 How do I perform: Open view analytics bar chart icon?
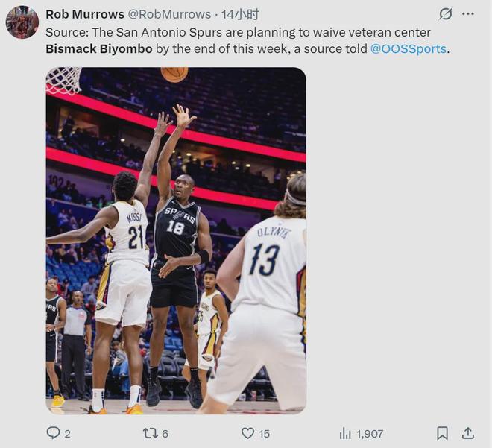[345, 433]
